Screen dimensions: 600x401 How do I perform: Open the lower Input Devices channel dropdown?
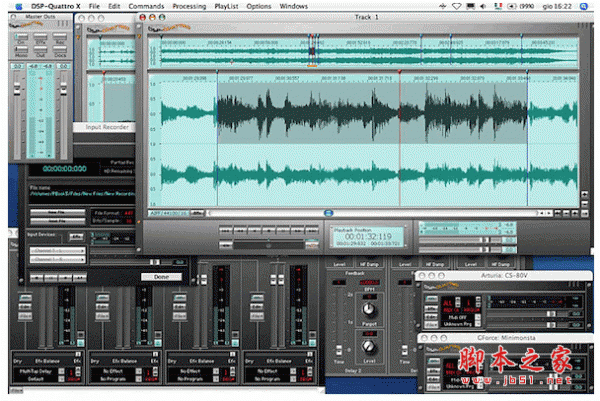pos(57,259)
